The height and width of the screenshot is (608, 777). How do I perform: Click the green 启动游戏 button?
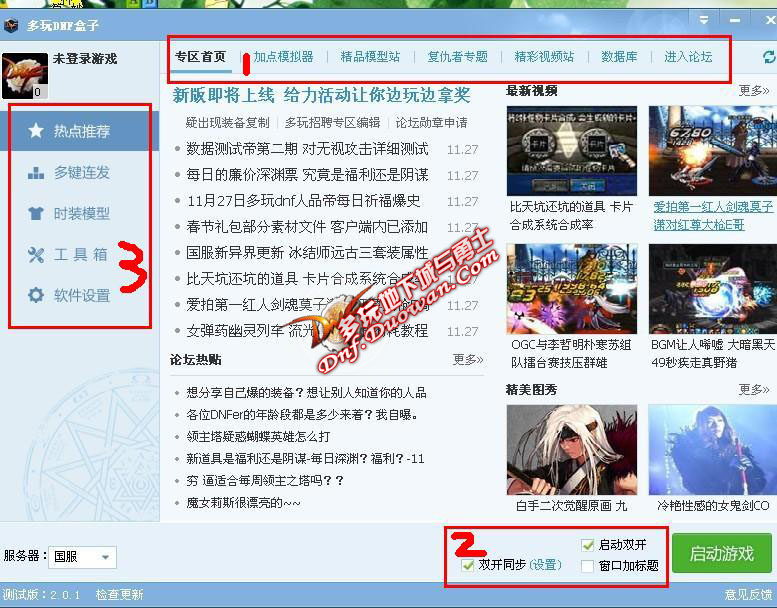click(722, 553)
